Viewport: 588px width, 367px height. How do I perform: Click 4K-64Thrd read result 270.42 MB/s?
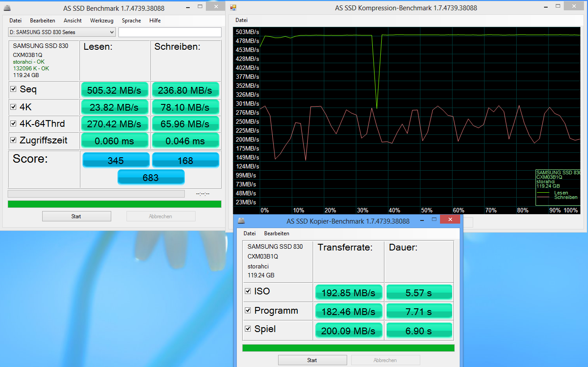pyautogui.click(x=115, y=124)
